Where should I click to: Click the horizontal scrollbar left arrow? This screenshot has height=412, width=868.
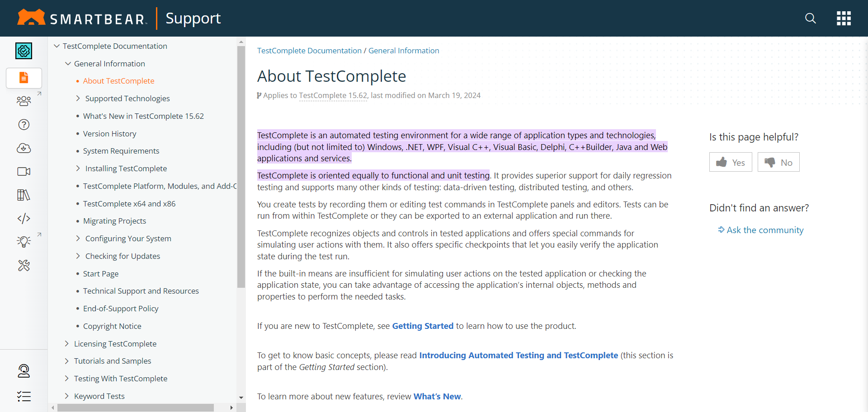pyautogui.click(x=53, y=407)
